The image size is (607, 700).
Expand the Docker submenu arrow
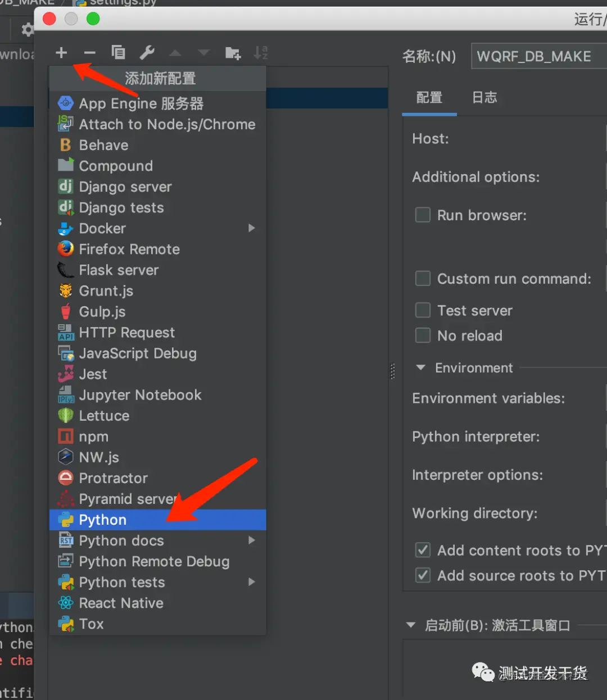(x=252, y=228)
